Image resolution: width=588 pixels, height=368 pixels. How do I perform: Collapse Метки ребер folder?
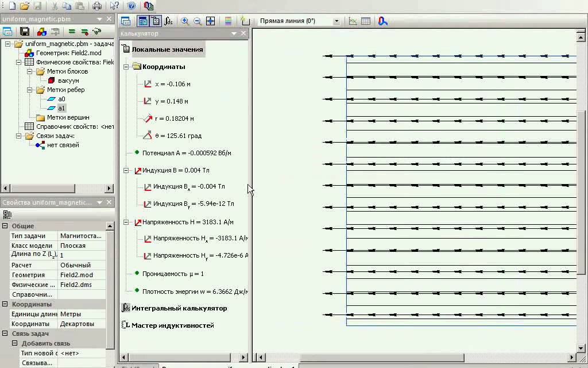tap(29, 90)
